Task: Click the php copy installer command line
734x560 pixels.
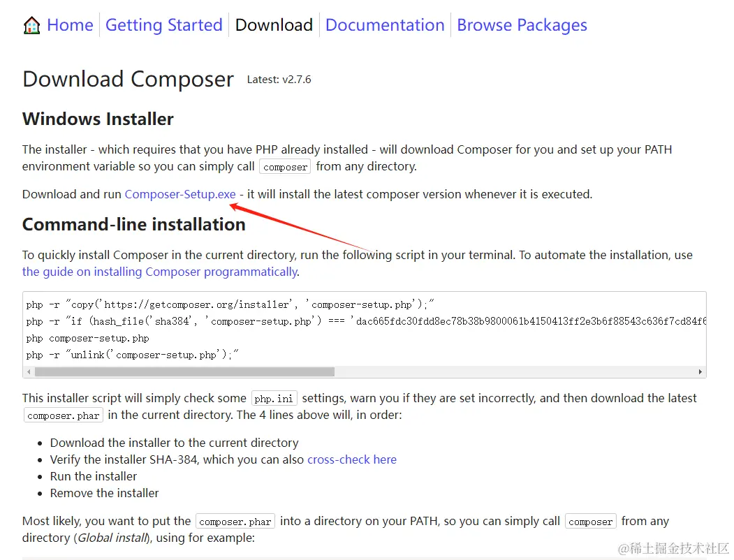Action: 230,304
